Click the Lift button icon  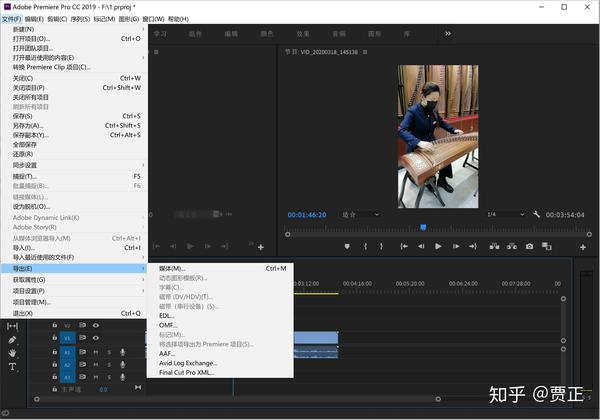pos(494,246)
